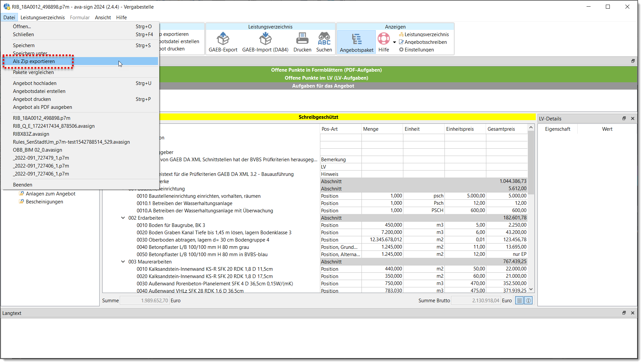Click the Pos-Art column header
Viewport: 643px width, 364px height.
click(340, 129)
